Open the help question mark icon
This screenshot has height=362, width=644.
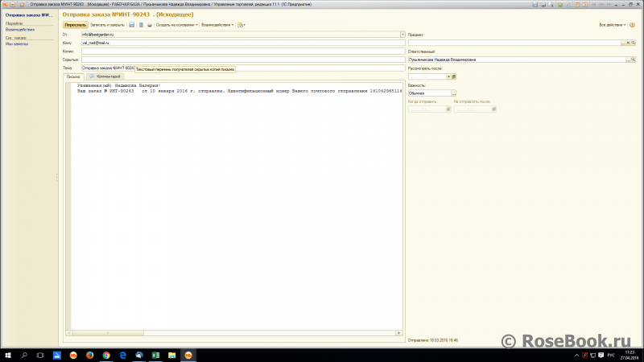tap(632, 25)
